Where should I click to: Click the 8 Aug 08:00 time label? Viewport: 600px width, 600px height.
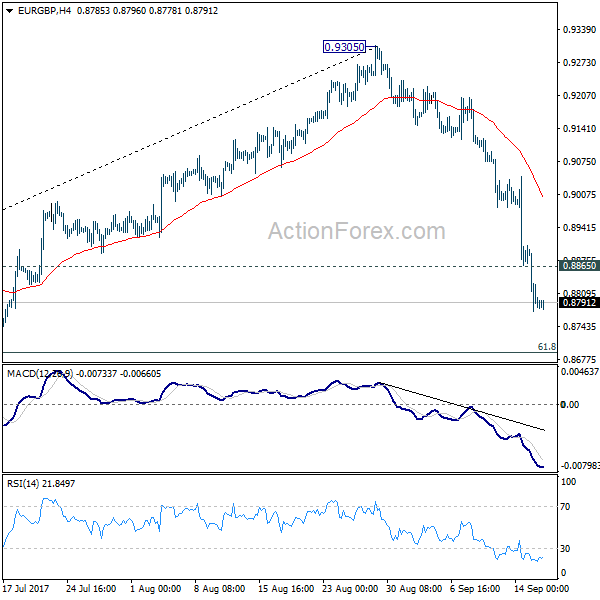pyautogui.click(x=219, y=589)
